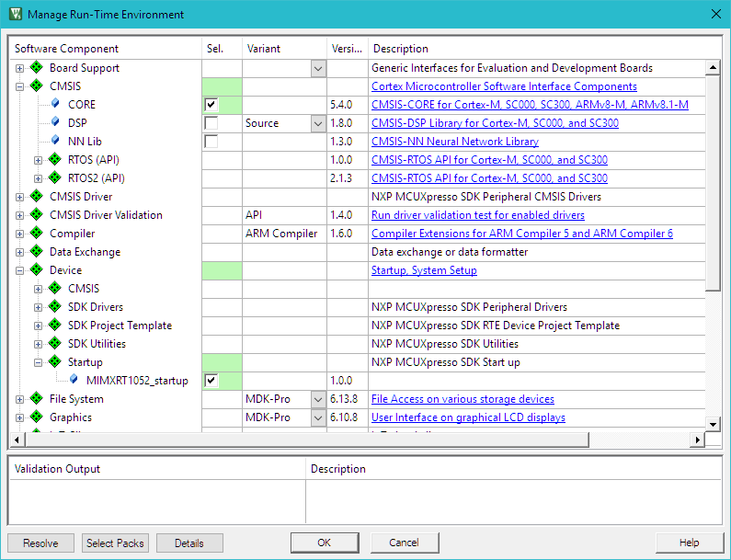Confirm with the OK button
Viewport: 731px width, 560px height.
click(x=325, y=543)
